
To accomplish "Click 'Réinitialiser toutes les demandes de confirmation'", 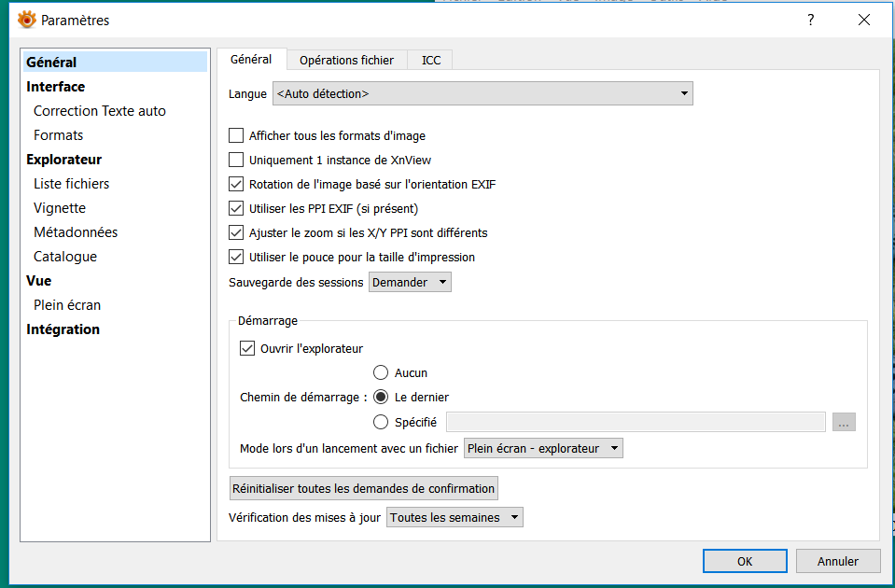I will tap(363, 488).
